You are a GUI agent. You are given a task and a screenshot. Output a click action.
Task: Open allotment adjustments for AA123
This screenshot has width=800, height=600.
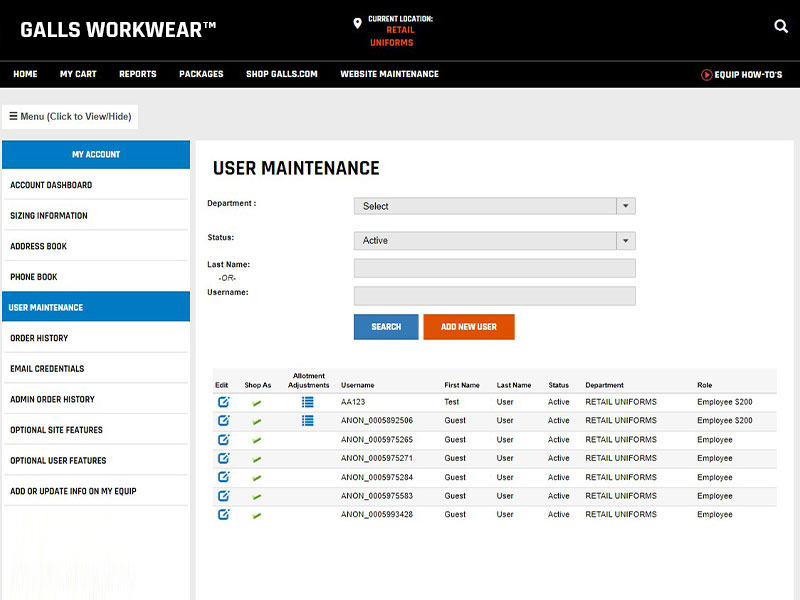pyautogui.click(x=308, y=402)
